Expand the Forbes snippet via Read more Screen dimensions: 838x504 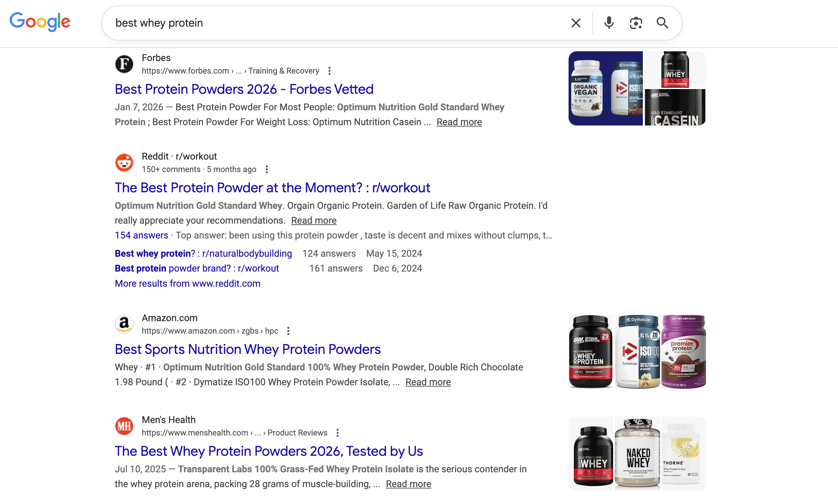click(459, 121)
